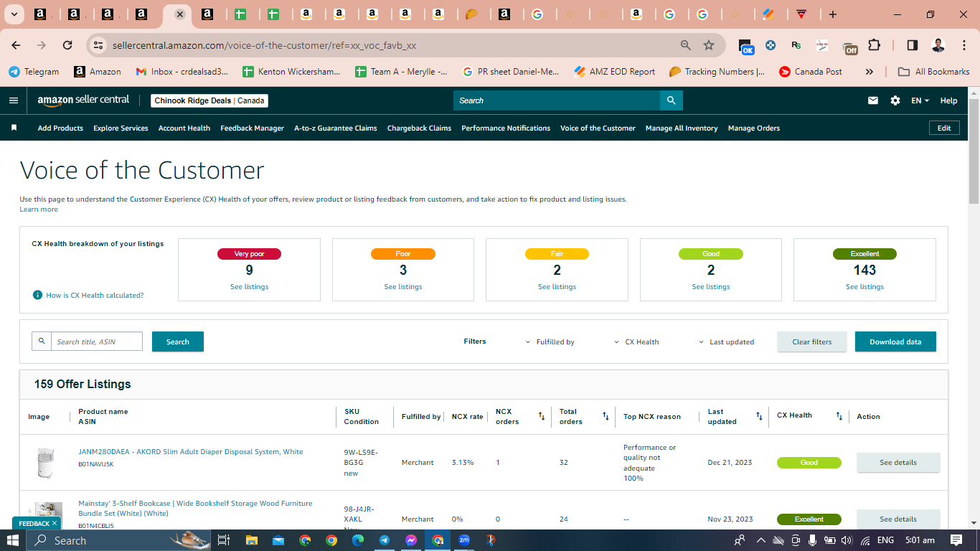Click the Amazon Seller Central logo
This screenshot has height=551, width=980.
coord(83,100)
